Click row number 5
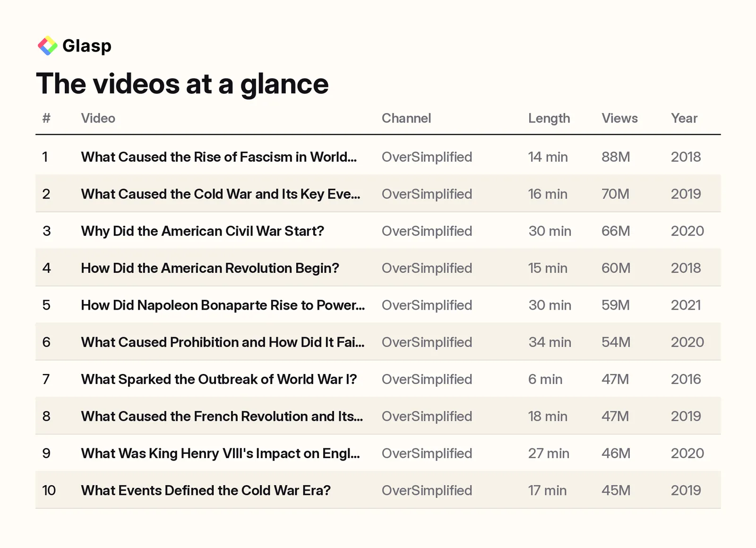Viewport: 756px width, 548px height. pos(46,305)
